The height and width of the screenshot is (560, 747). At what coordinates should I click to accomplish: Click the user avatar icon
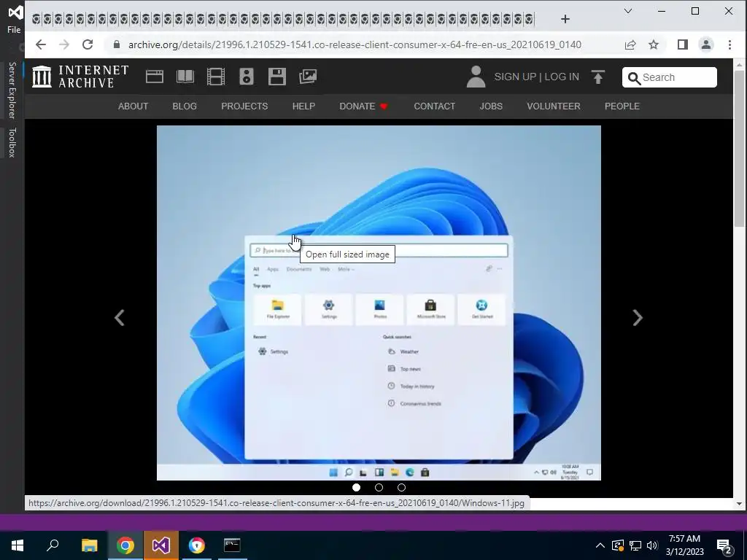pos(476,77)
